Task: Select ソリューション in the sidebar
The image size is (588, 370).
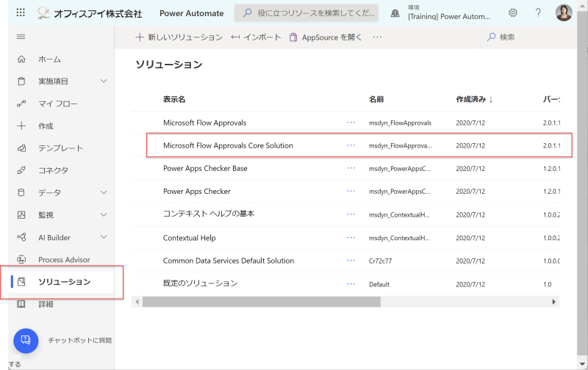Action: (65, 282)
